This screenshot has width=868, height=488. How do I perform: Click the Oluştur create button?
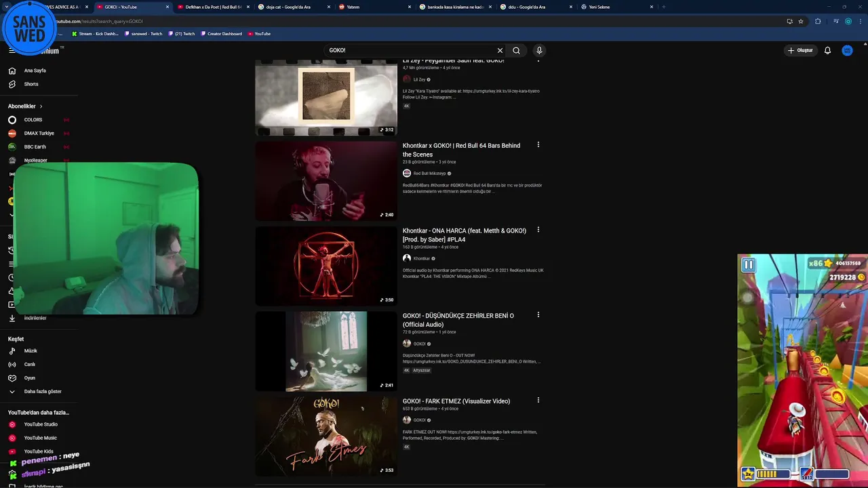pyautogui.click(x=800, y=50)
